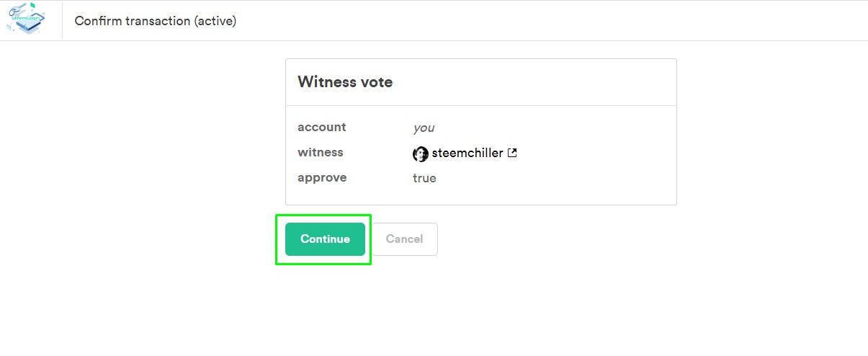Click the steemchiller profile avatar

click(x=421, y=153)
